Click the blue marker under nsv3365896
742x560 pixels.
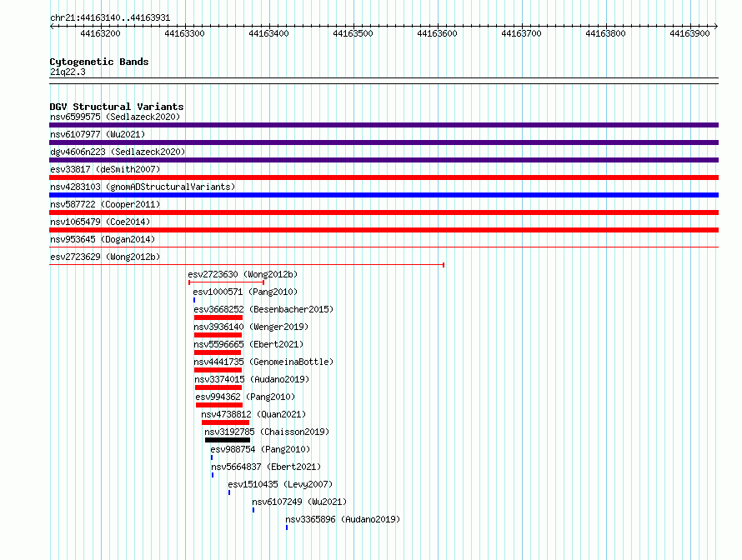[x=287, y=527]
